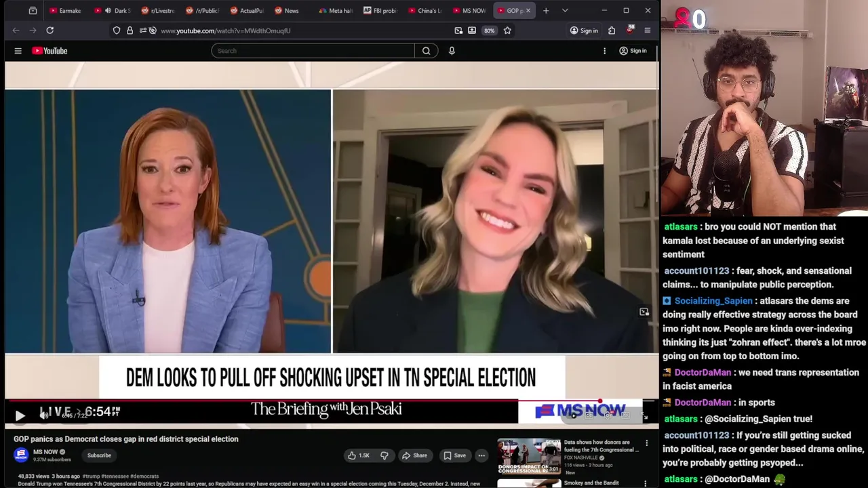Like the video with thumbs up 1.5K
Image resolution: width=868 pixels, height=488 pixels.
click(359, 455)
